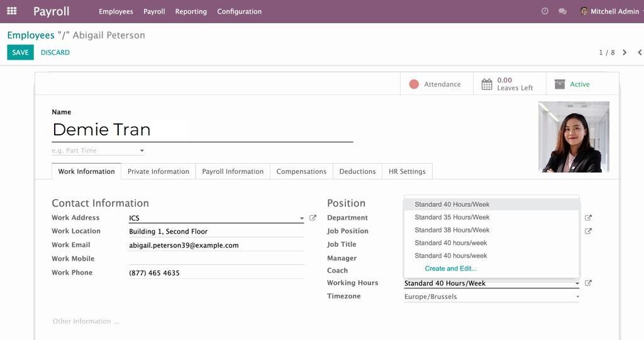
Task: Switch to Deductions tab
Action: (357, 171)
